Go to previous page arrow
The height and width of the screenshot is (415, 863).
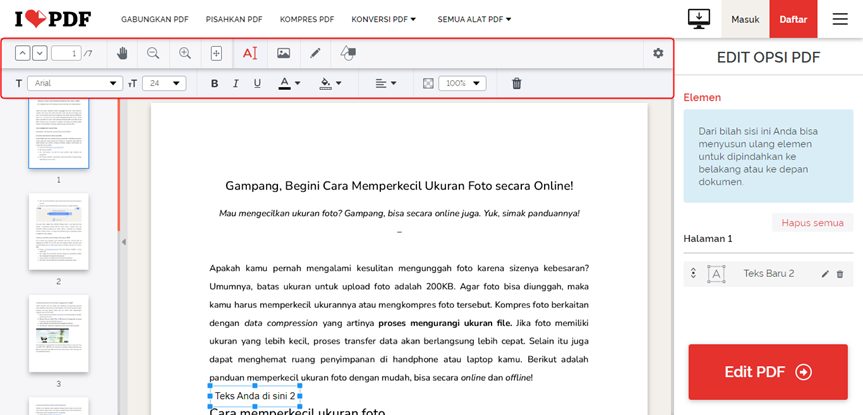coord(23,53)
